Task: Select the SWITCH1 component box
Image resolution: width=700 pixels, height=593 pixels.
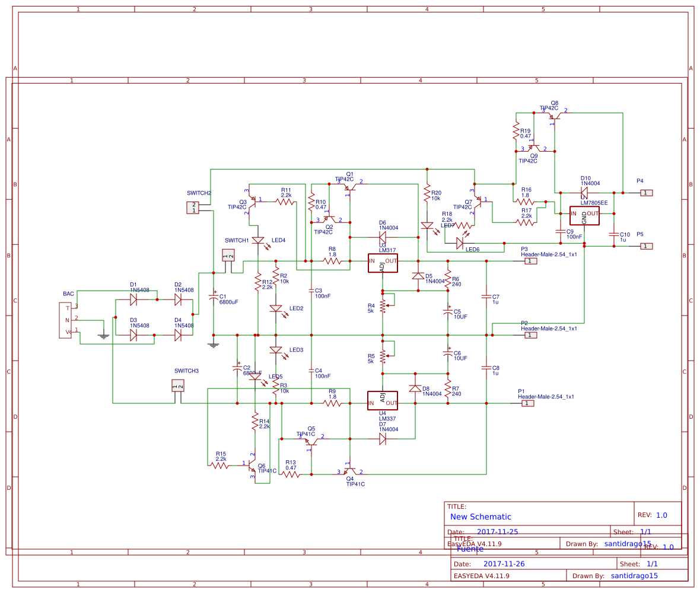Action: (x=228, y=256)
